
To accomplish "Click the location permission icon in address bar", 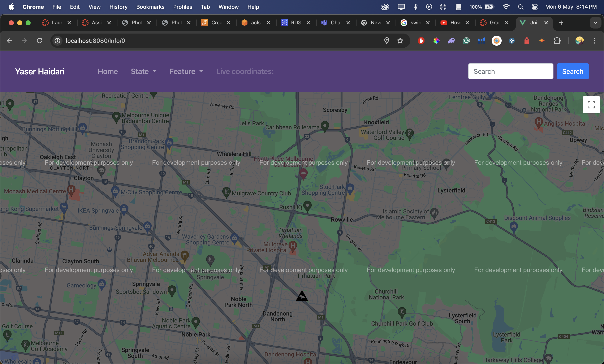I will (x=387, y=41).
